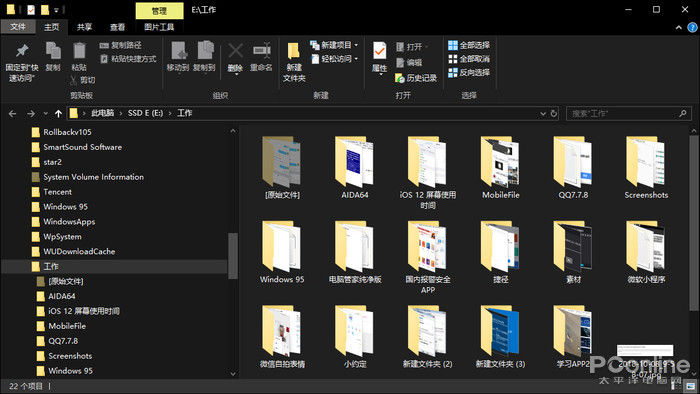This screenshot has height=394, width=700.
Task: Select System Volume Information in the tree
Action: [93, 177]
